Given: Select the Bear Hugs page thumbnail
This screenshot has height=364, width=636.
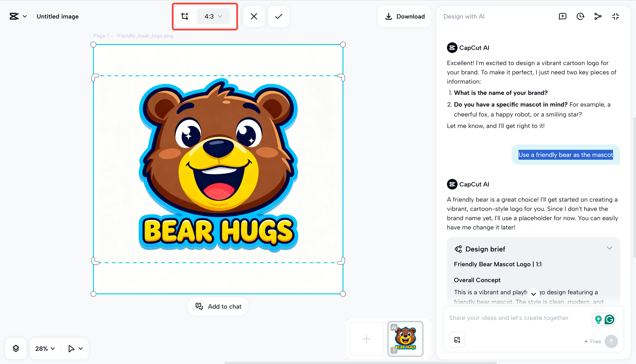Looking at the screenshot, I should (x=405, y=339).
